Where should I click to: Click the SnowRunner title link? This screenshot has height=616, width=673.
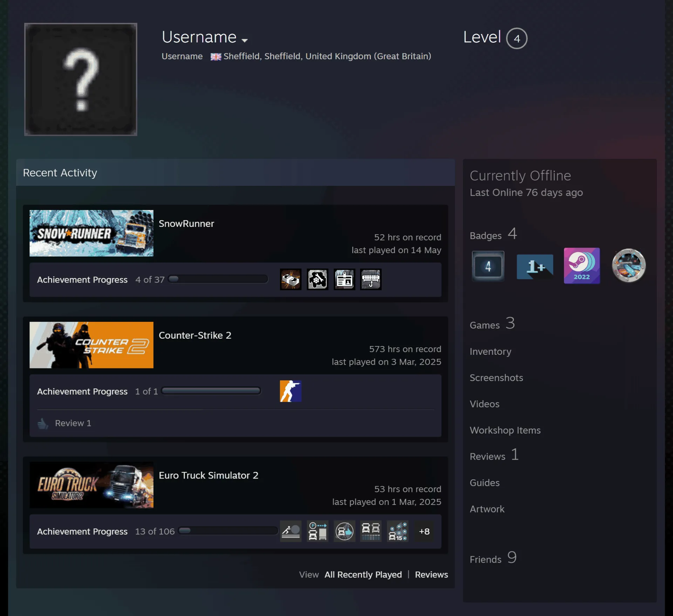(x=186, y=224)
